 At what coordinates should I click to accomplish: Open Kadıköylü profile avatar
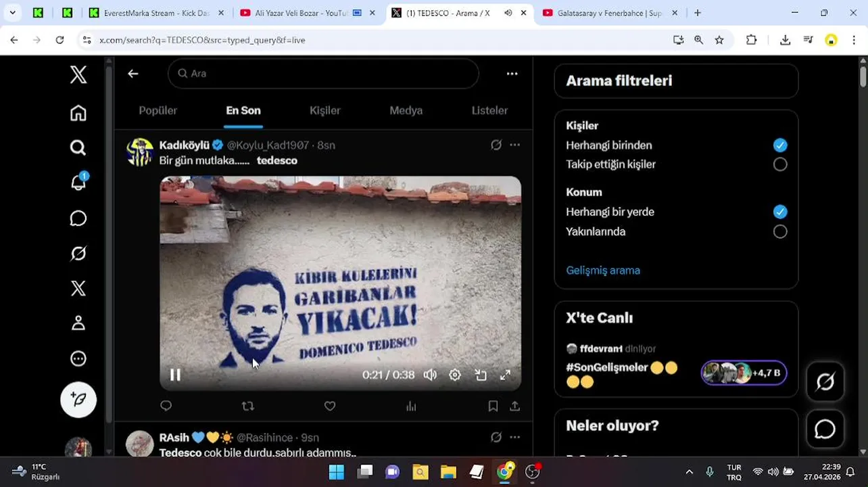[x=140, y=152]
